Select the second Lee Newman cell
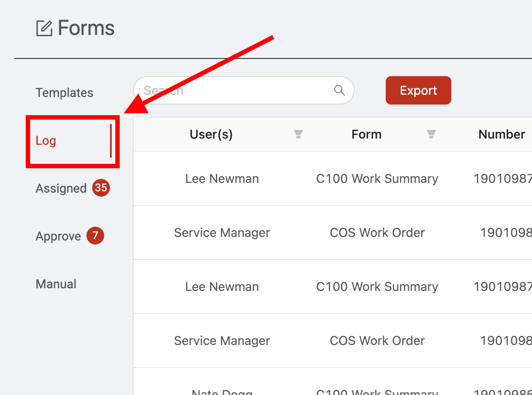The height and width of the screenshot is (395, 532). tap(222, 287)
